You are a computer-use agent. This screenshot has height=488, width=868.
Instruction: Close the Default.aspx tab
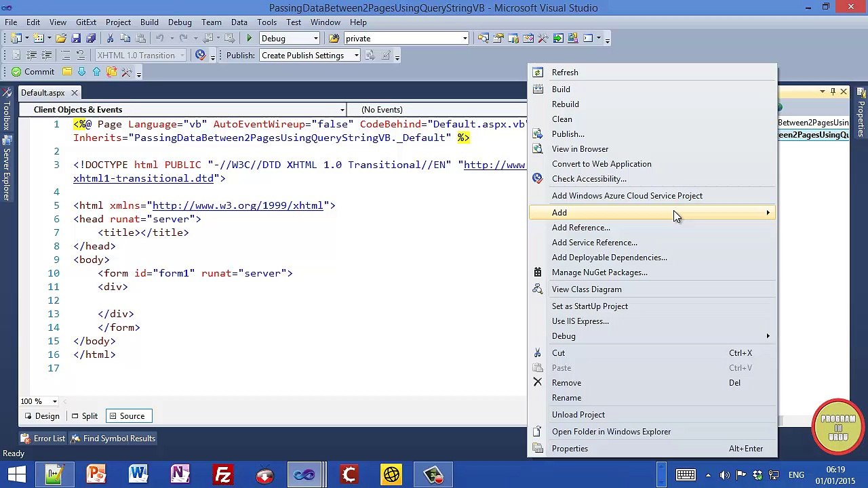click(74, 93)
